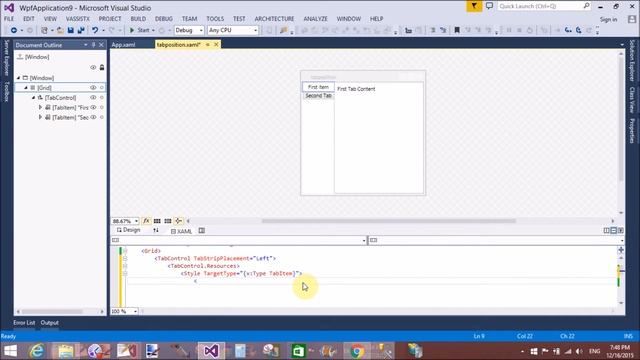
Task: Collapse the [TabControl] tree node
Action: 33,98
